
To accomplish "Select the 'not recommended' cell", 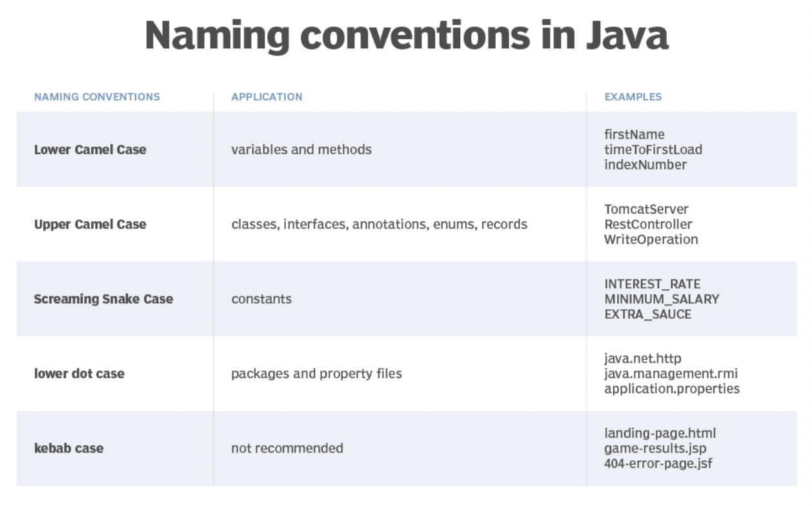I will click(x=287, y=448).
